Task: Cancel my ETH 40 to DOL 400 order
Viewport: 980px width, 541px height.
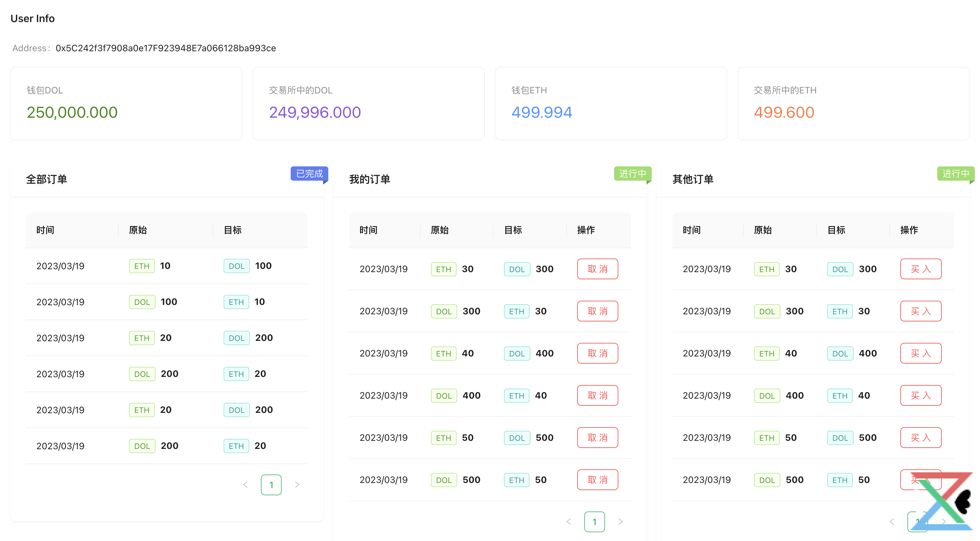Action: coord(597,353)
